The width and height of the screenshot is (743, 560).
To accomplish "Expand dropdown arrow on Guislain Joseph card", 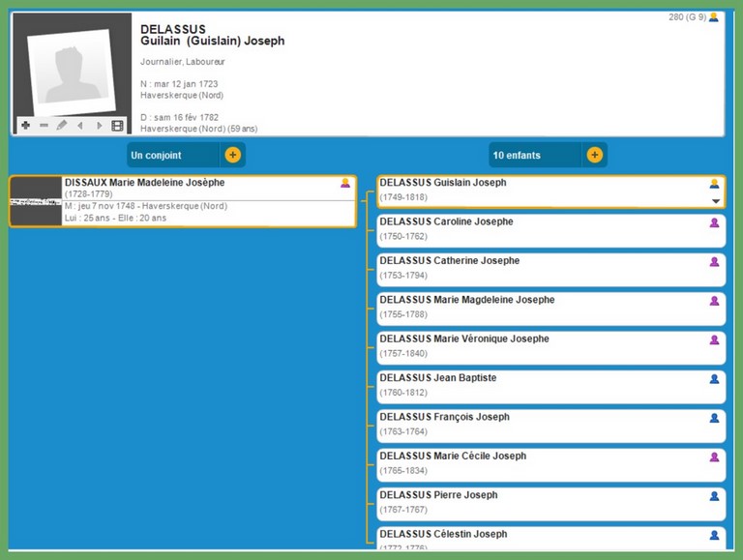I will tap(716, 201).
